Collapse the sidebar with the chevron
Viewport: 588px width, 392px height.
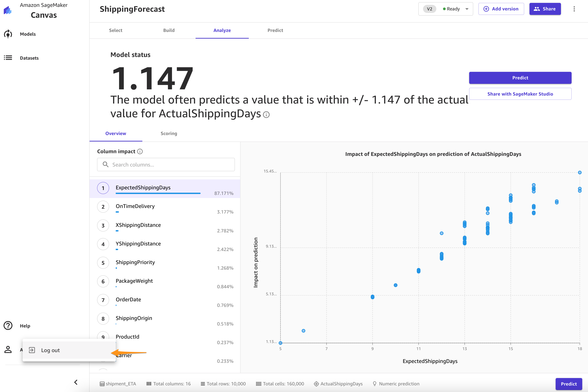coord(76,382)
